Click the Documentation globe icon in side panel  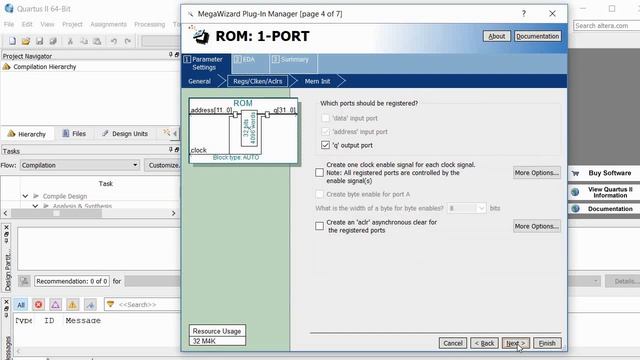[x=575, y=209]
